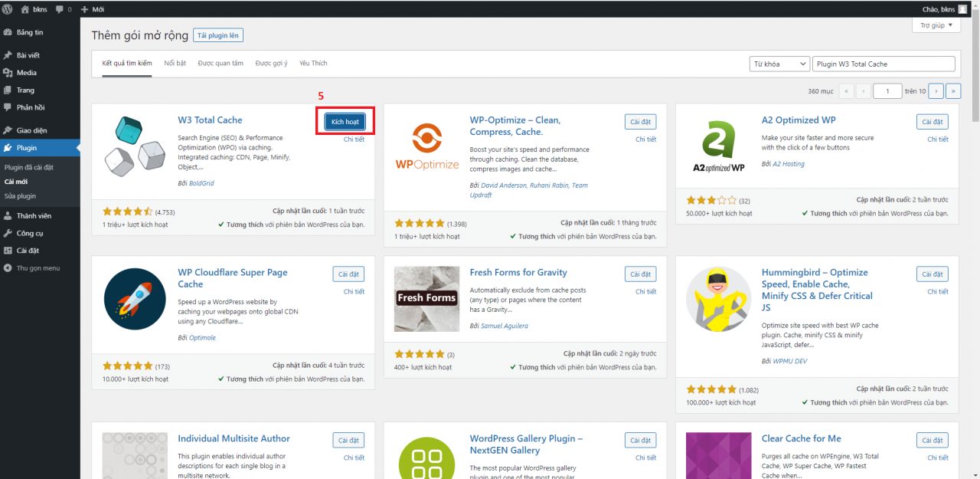The height and width of the screenshot is (479, 980).
Task: Go to Plugin đã cài đặt submenu
Action: coord(29,167)
